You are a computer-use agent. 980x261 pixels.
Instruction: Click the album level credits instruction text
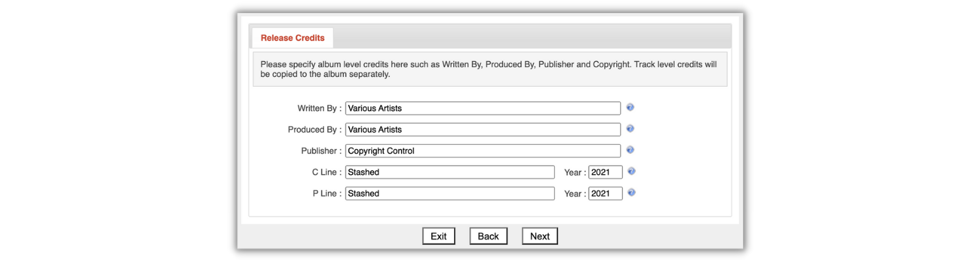click(x=489, y=69)
